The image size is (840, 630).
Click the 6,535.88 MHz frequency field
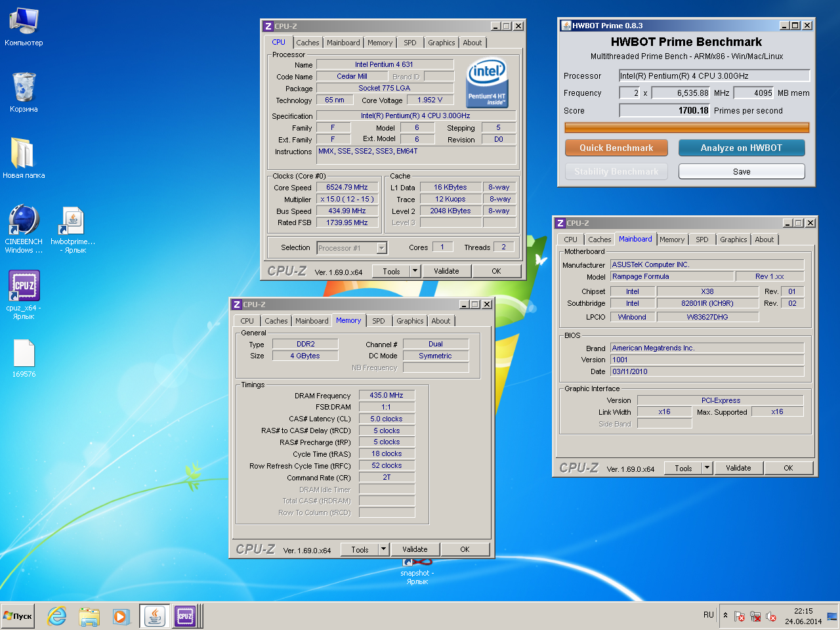[x=681, y=93]
